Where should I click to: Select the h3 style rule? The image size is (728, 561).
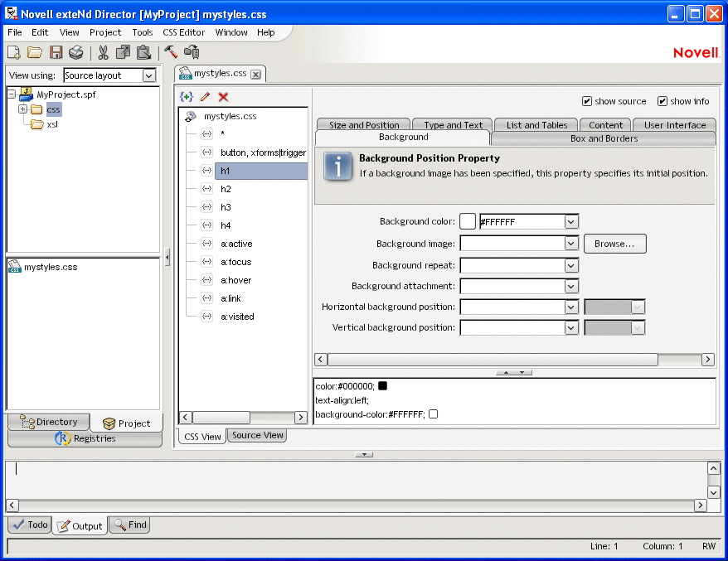[226, 207]
